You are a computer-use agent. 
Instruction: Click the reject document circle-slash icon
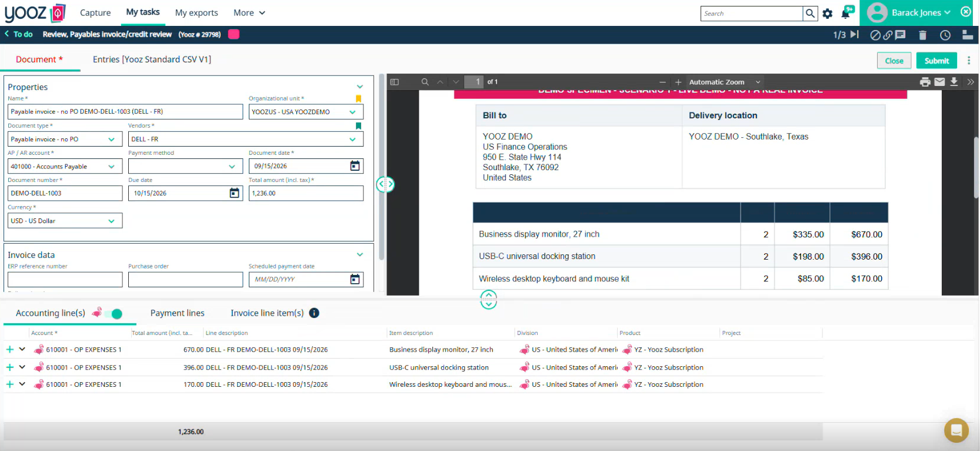[875, 35]
